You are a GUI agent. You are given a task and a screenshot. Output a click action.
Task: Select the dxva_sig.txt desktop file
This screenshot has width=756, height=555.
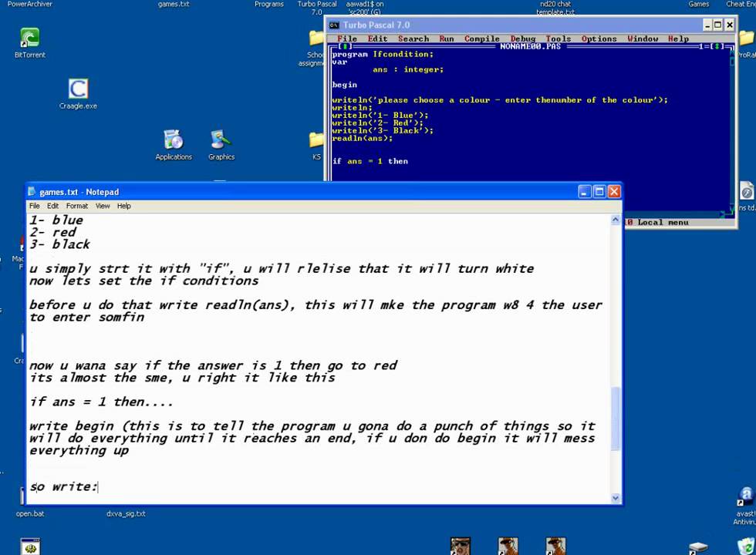[x=126, y=514]
